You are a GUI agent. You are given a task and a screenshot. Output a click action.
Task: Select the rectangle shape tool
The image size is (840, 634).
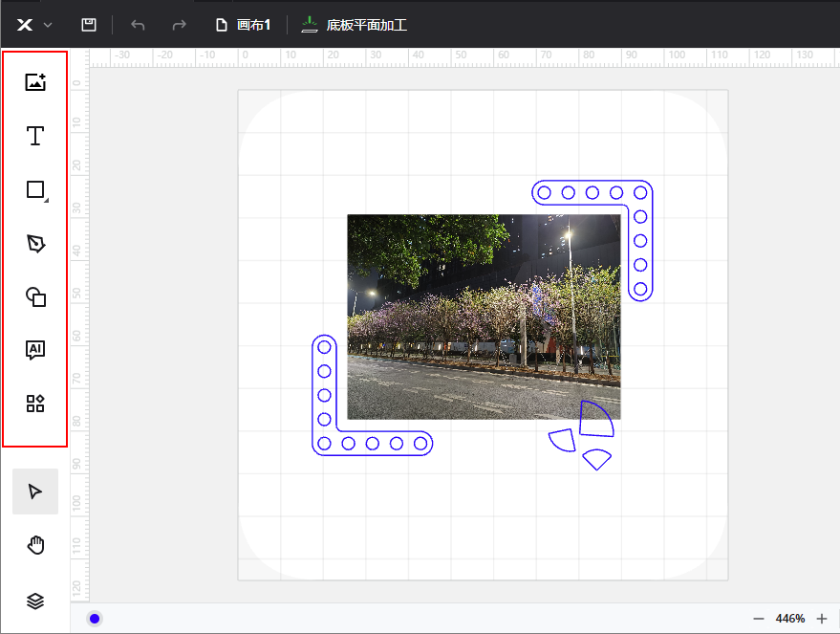click(35, 190)
